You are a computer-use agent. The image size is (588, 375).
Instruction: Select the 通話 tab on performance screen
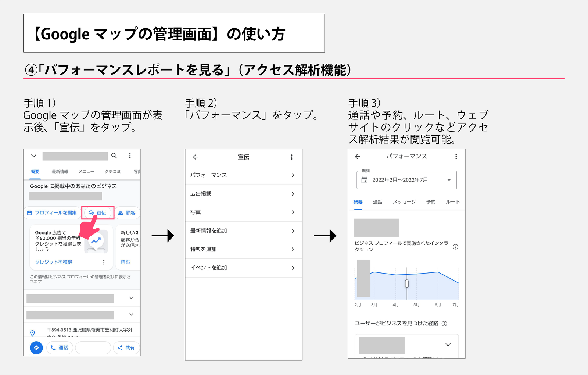[x=378, y=202]
